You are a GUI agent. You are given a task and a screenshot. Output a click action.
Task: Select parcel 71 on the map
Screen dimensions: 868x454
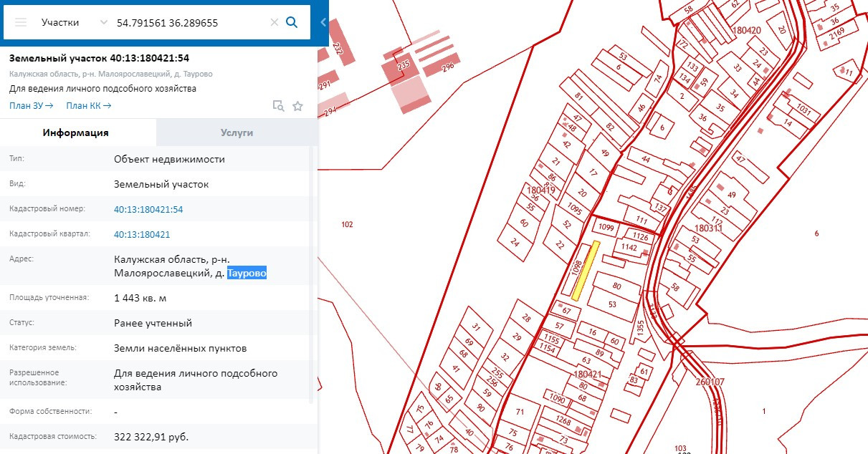(x=520, y=412)
